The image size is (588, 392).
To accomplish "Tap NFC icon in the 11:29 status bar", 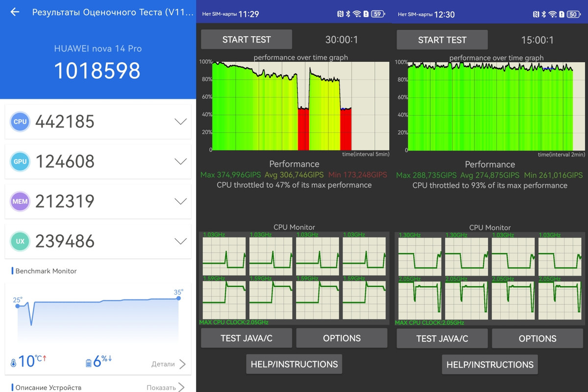I will pyautogui.click(x=341, y=14).
